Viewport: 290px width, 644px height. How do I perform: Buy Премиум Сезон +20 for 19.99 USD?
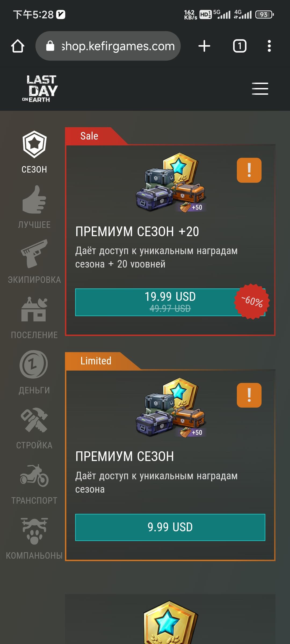[x=170, y=302]
